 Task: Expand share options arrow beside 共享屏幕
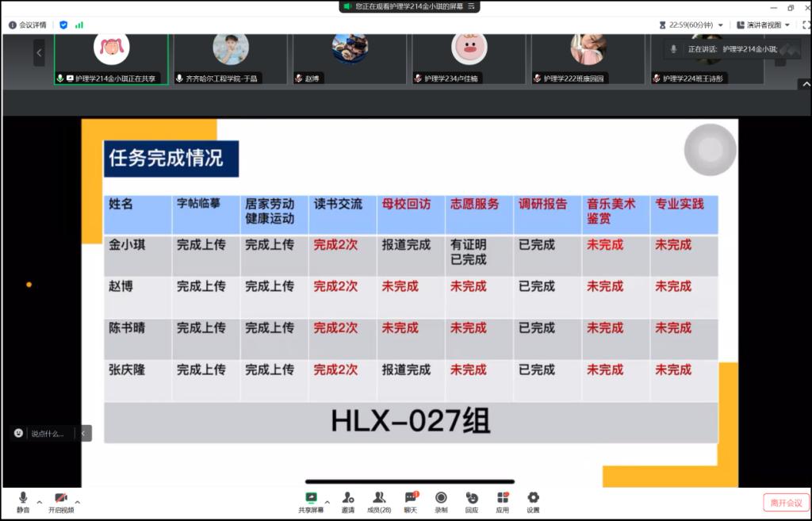(x=327, y=501)
